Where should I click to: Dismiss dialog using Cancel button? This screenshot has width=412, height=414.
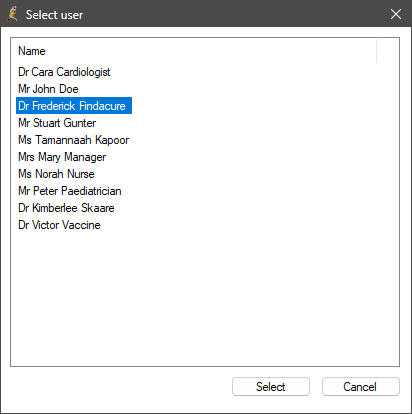(361, 387)
